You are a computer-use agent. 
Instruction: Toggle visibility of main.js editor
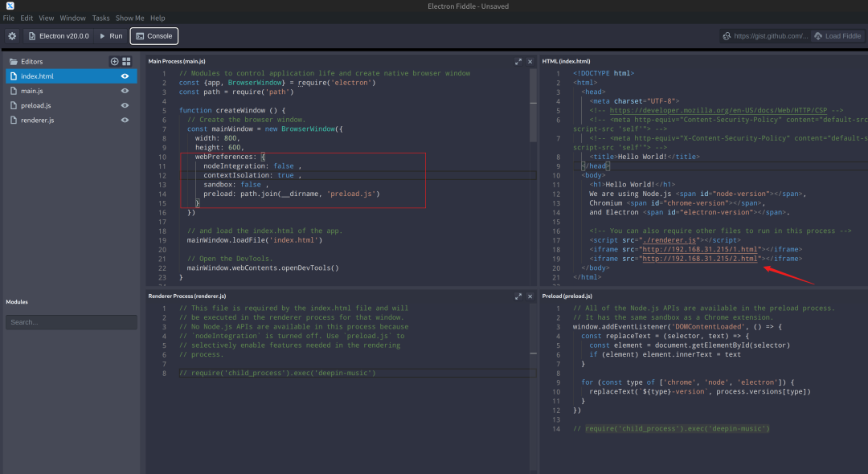[x=125, y=91]
